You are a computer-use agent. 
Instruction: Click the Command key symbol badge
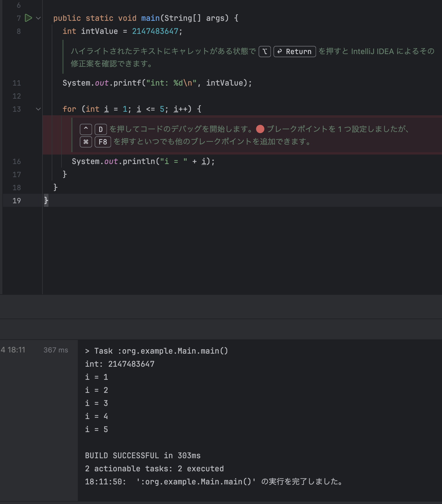(x=86, y=142)
